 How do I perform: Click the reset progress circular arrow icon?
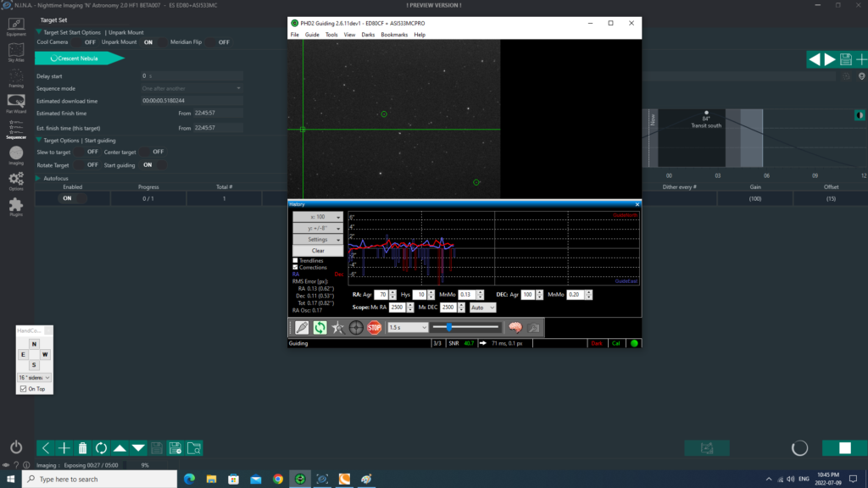pos(102,448)
